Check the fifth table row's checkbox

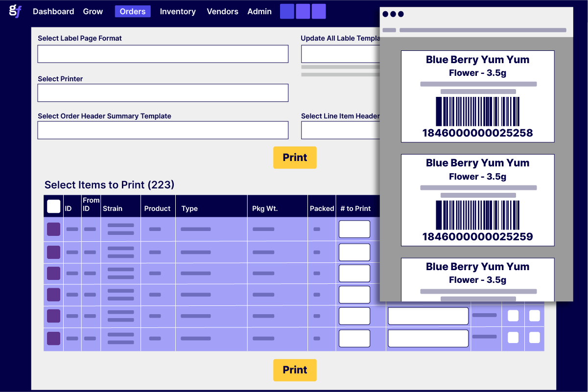click(54, 316)
